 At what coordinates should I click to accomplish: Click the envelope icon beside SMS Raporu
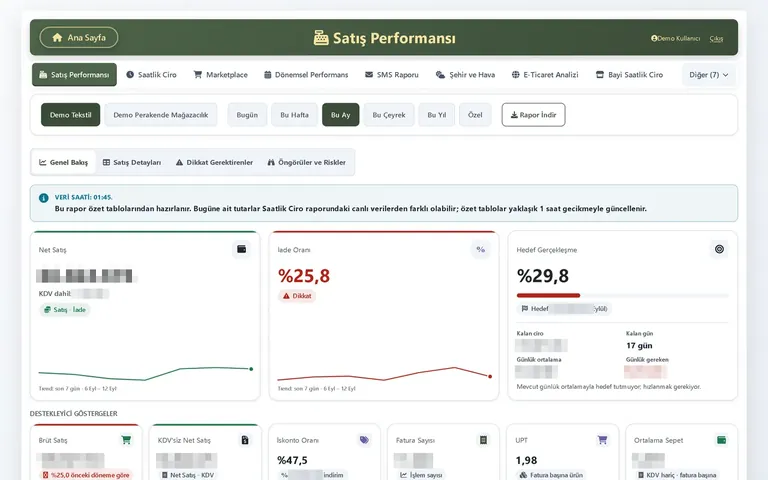pyautogui.click(x=369, y=74)
